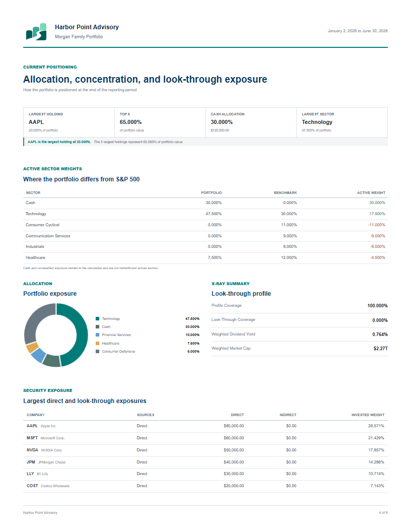This screenshot has height=532, width=411.
Task: Click 'Largest direct and look-through exposures' heading
Action: point(85,401)
